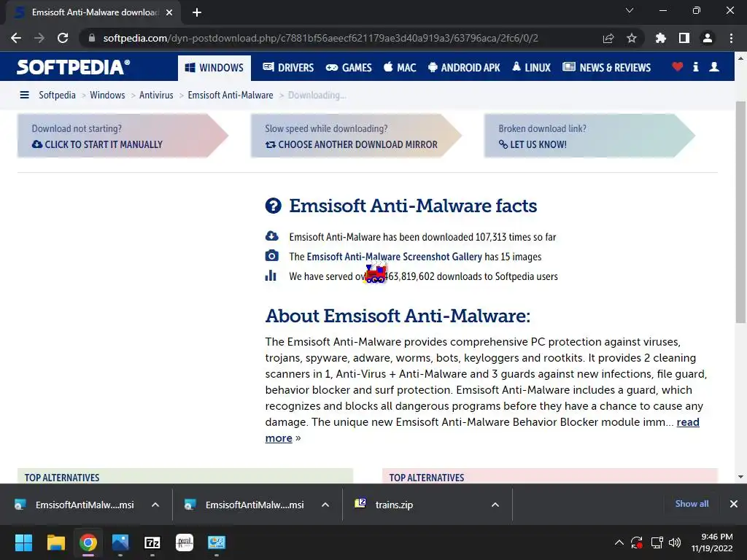Open the Chrome profile avatar menu

click(708, 38)
